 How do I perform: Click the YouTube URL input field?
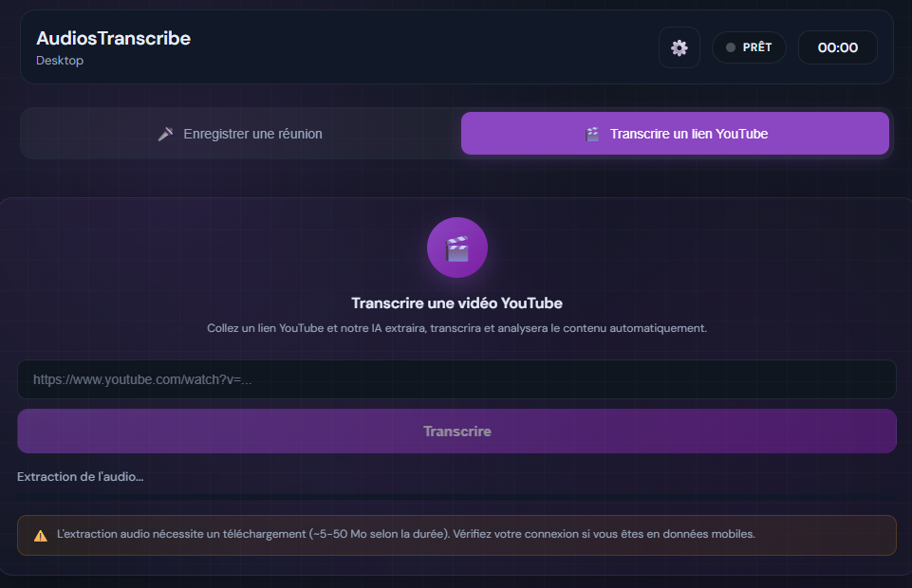point(456,378)
